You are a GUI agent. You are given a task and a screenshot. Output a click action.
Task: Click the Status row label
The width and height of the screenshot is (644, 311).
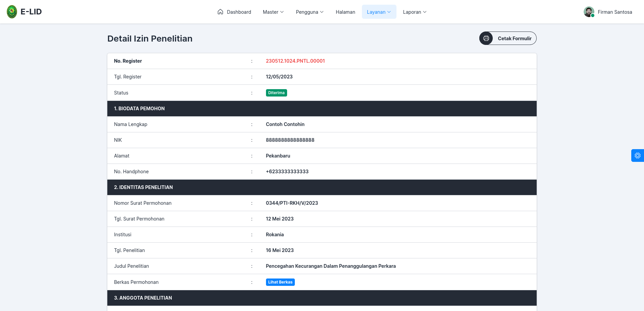(121, 93)
